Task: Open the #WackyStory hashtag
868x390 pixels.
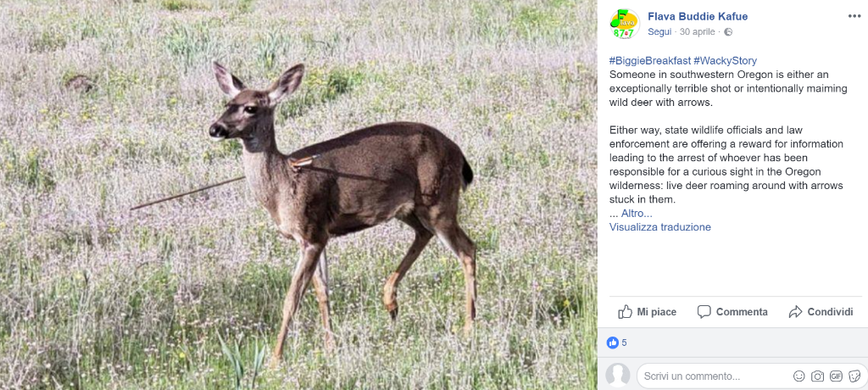Action: 725,60
